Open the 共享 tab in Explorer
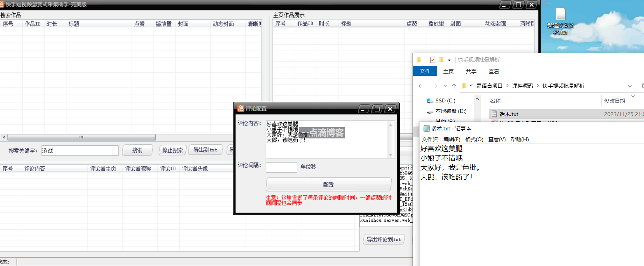 [471, 71]
